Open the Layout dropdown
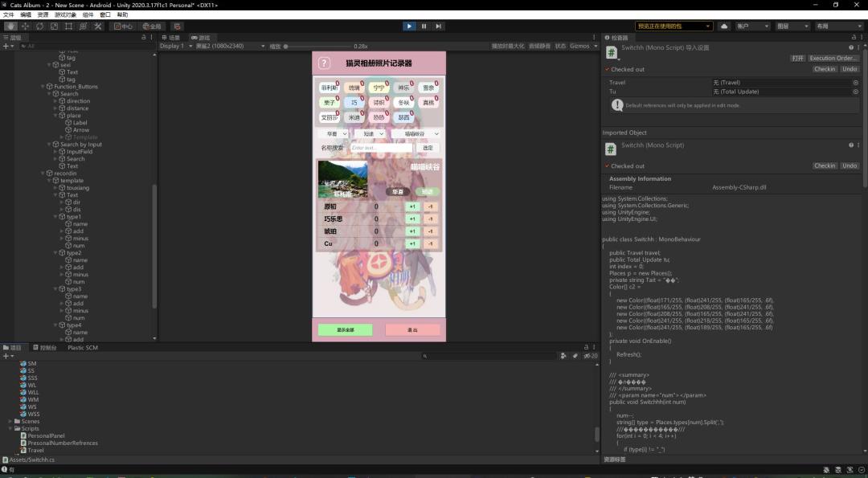The height and width of the screenshot is (478, 868). (838, 26)
